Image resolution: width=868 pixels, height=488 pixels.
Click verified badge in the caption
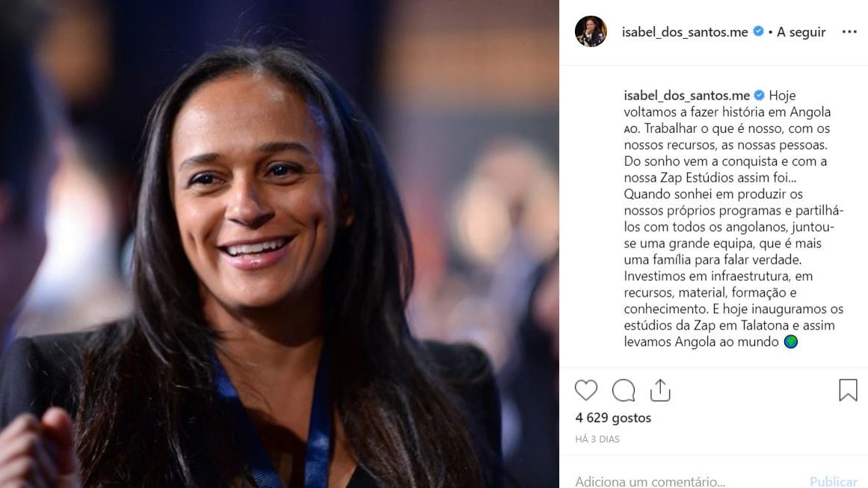759,95
